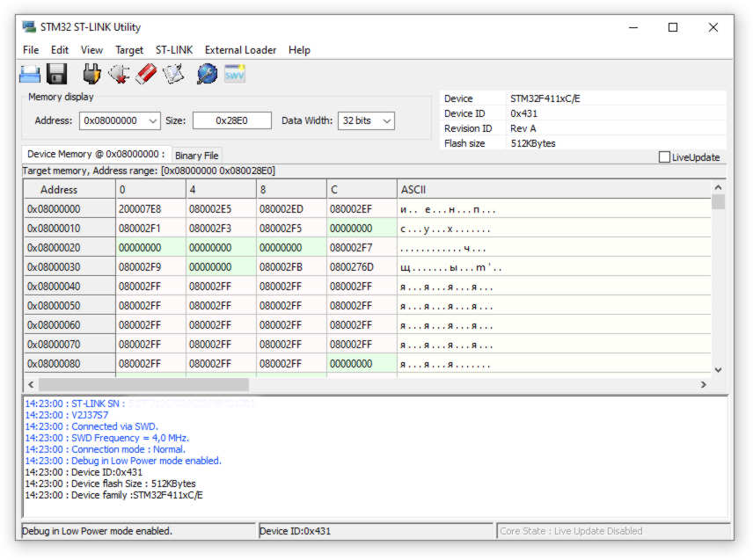The height and width of the screenshot is (560, 753).
Task: Click the Revision ID value Rev A
Action: pos(523,128)
